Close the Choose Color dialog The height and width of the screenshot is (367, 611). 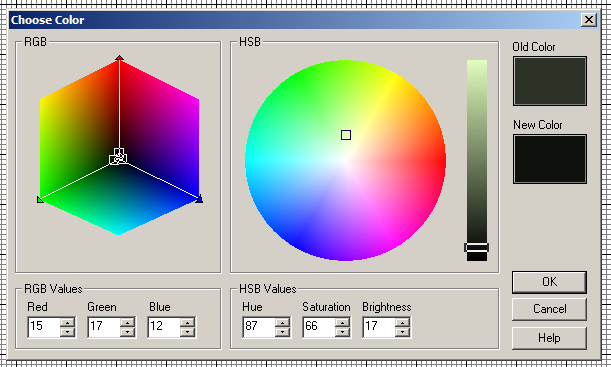(588, 19)
